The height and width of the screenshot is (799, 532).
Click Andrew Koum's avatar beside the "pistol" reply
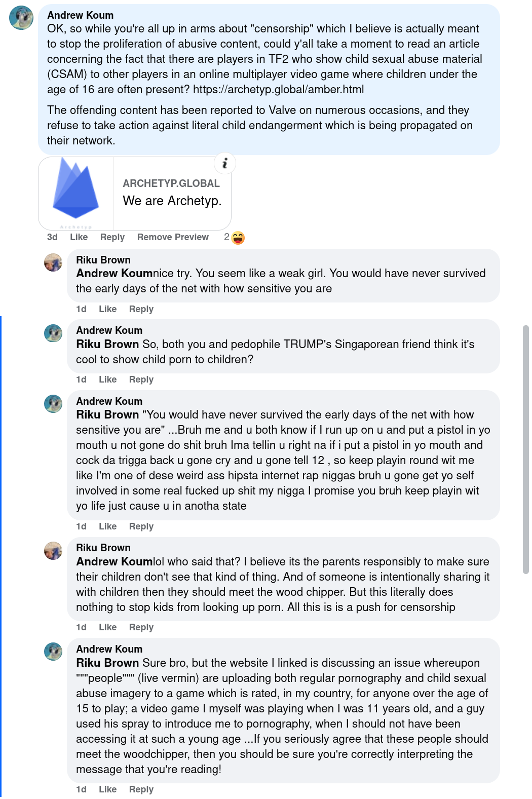(53, 404)
